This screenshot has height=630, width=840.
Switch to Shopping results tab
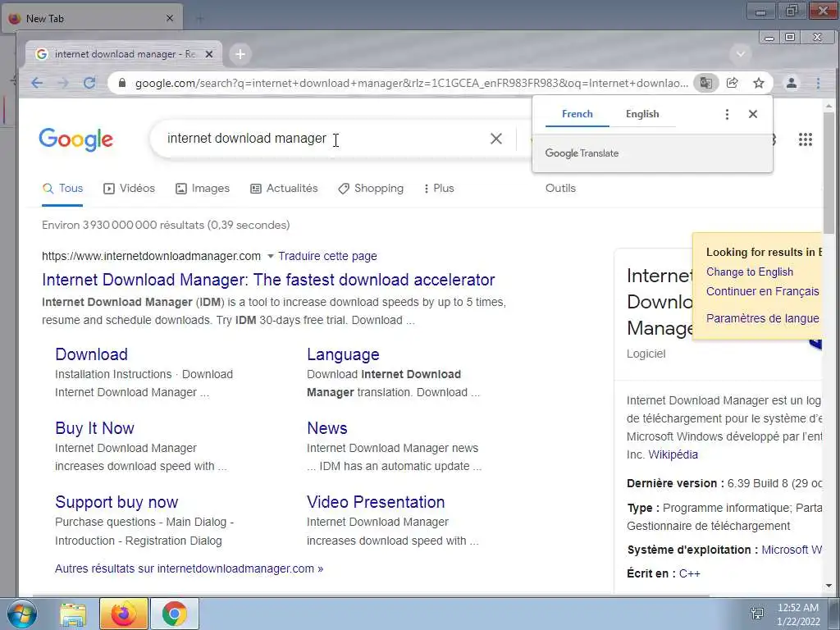371,189
